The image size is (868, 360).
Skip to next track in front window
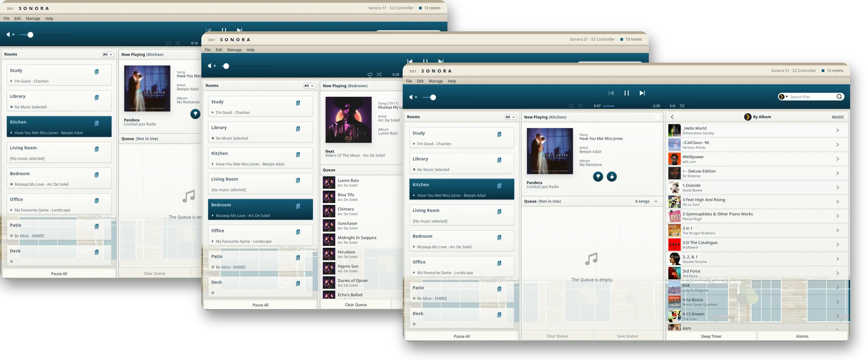click(642, 93)
